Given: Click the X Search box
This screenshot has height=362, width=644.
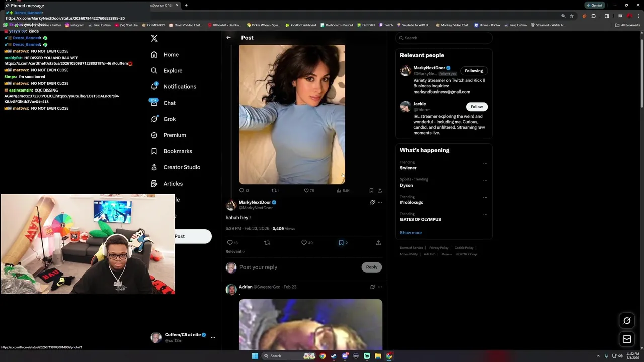Looking at the screenshot, I should tap(444, 38).
